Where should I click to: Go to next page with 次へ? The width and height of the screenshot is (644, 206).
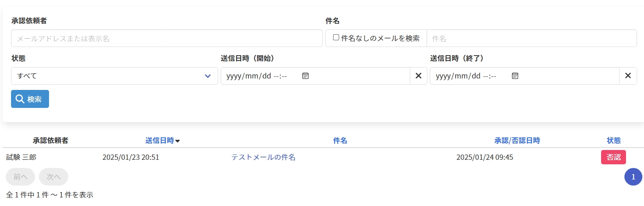tap(54, 177)
